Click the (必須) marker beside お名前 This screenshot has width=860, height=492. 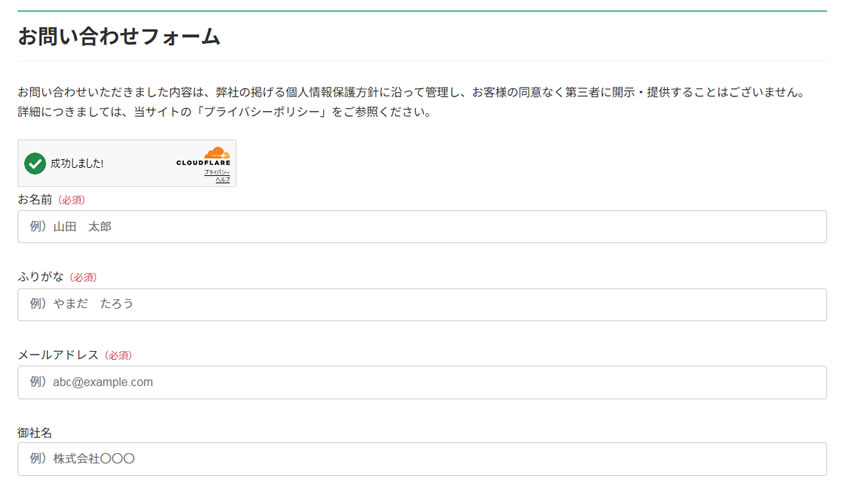[x=71, y=200]
